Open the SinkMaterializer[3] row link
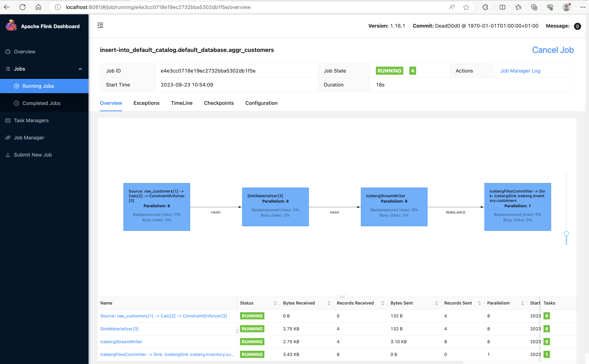 (x=119, y=329)
